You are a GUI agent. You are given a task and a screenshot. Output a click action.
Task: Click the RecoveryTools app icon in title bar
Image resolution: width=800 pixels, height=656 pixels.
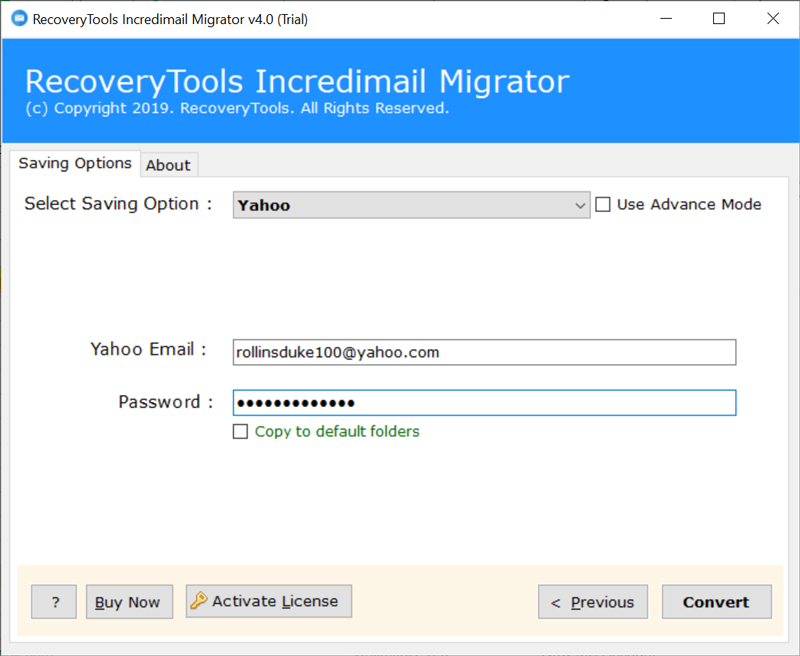tap(19, 19)
